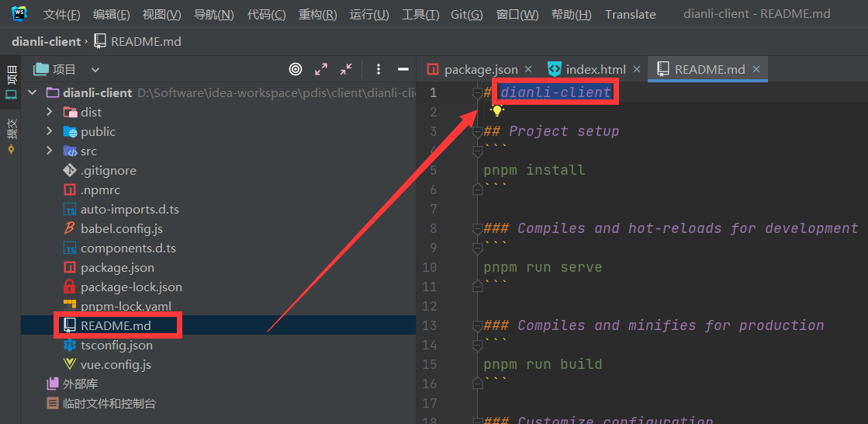Open project panel options three-dot menu
The image size is (868, 424).
(x=379, y=69)
